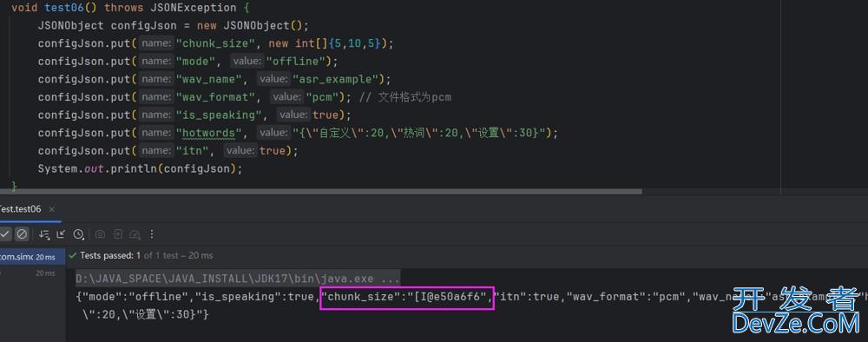Open the three-dot more options menu
Image resolution: width=868 pixels, height=342 pixels.
(152, 234)
